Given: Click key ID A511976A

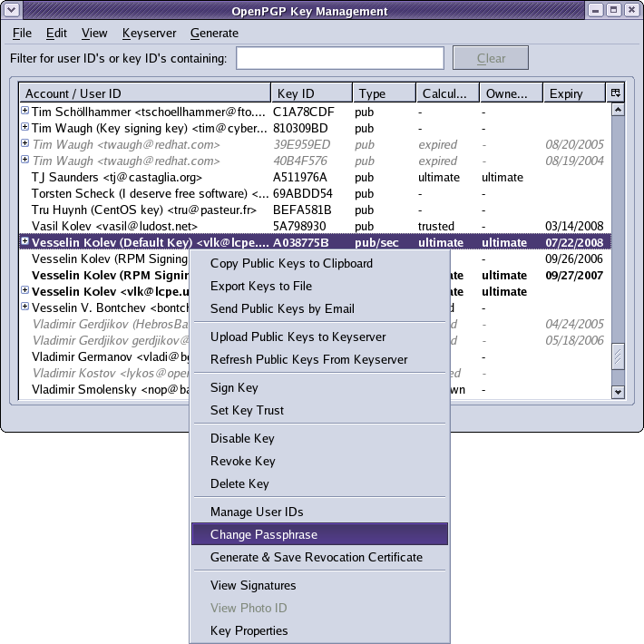Looking at the screenshot, I should pos(300,178).
